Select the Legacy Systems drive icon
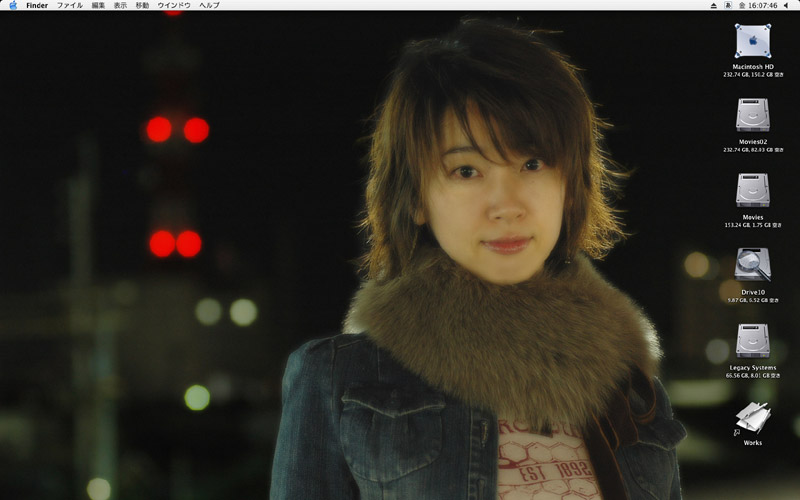The image size is (800, 500). pyautogui.click(x=753, y=341)
